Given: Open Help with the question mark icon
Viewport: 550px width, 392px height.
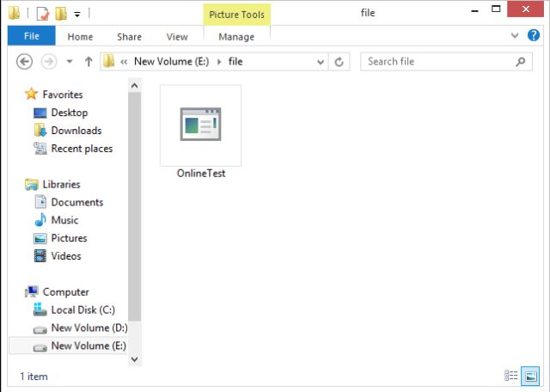Looking at the screenshot, I should pos(534,35).
